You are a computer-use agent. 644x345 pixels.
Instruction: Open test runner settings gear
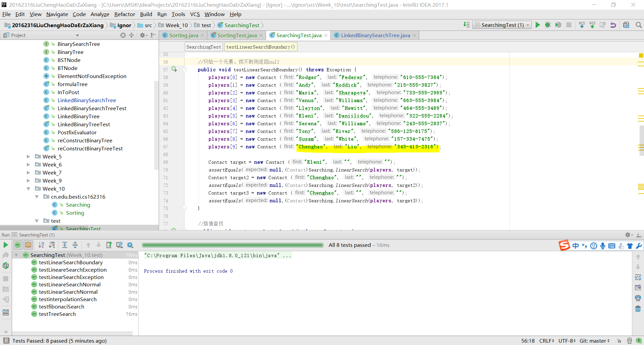130,245
